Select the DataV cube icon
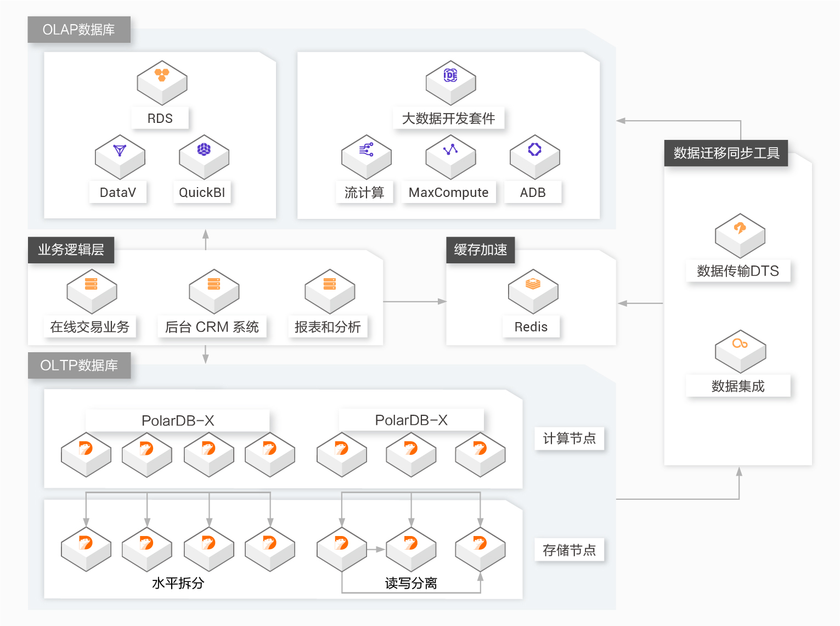This screenshot has width=840, height=626. point(120,157)
